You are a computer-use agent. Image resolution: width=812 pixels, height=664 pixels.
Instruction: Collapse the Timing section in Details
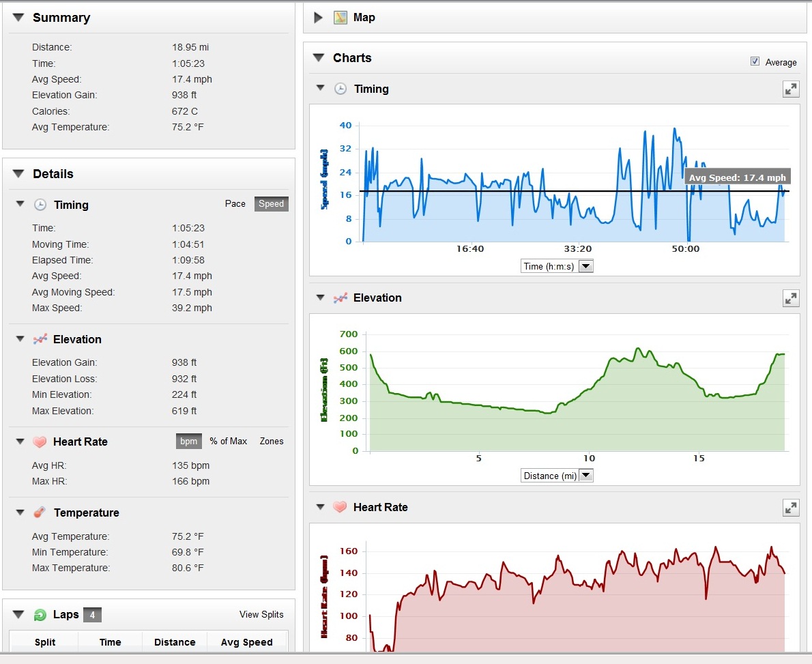pyautogui.click(x=20, y=204)
